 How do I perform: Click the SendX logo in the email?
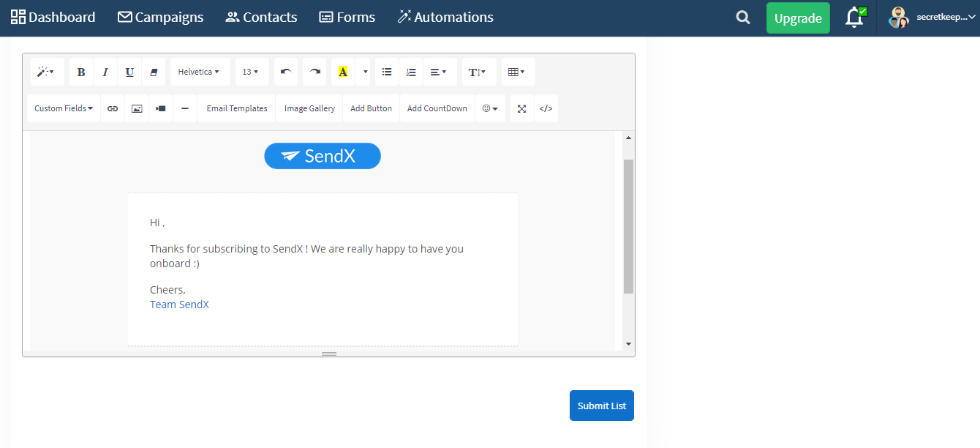point(323,156)
